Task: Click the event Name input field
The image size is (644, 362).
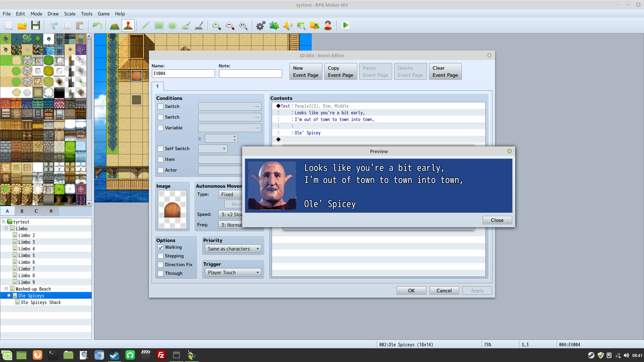Action: pyautogui.click(x=183, y=74)
